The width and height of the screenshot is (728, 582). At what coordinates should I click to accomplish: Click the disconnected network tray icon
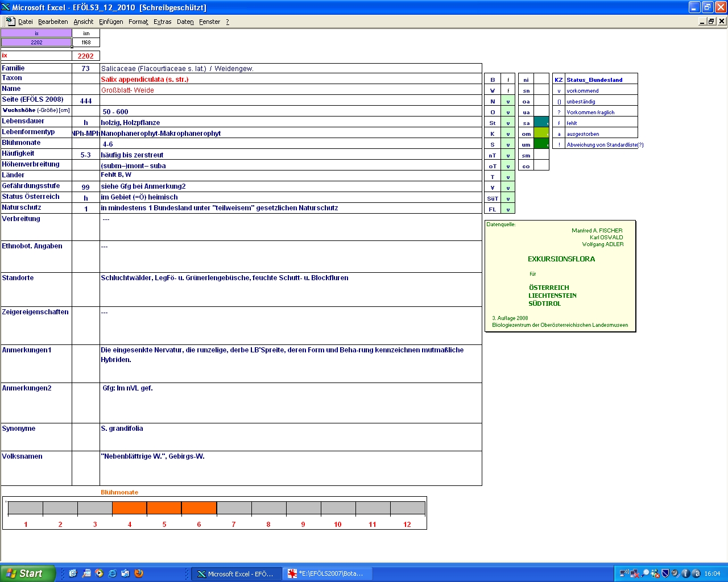tap(634, 573)
